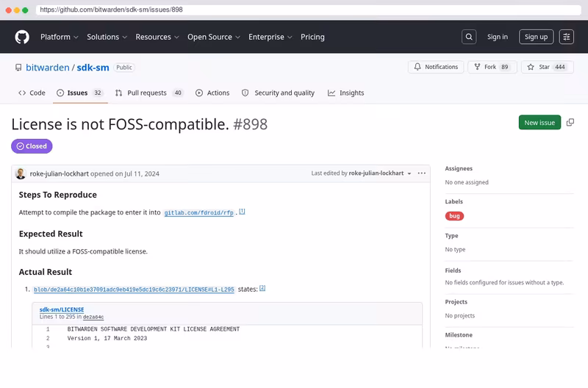Click the browser URL address bar
Image resolution: width=588 pixels, height=388 pixels.
pyautogui.click(x=308, y=10)
